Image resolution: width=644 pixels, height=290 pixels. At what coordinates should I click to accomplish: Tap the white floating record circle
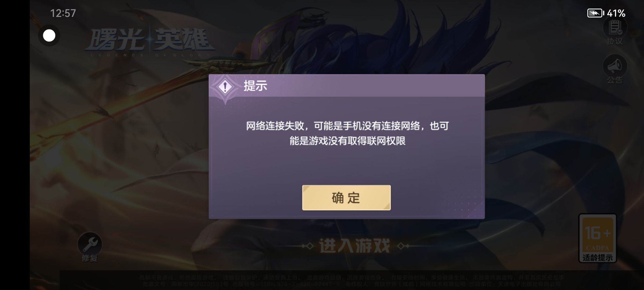[x=49, y=35]
